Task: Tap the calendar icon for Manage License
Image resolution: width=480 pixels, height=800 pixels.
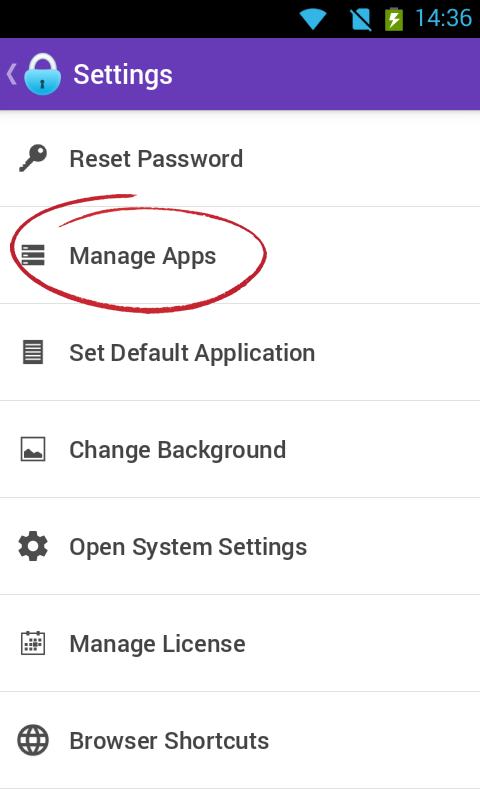Action: click(x=33, y=643)
